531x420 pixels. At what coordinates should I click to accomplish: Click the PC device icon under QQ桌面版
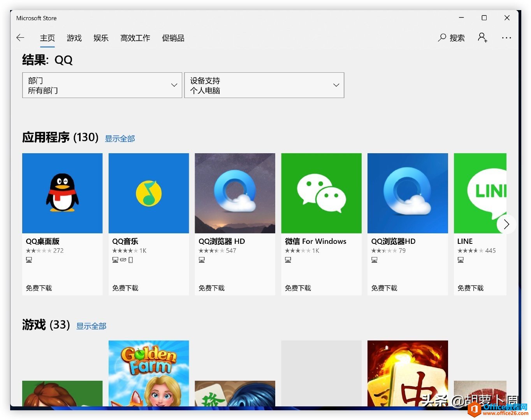(29, 260)
